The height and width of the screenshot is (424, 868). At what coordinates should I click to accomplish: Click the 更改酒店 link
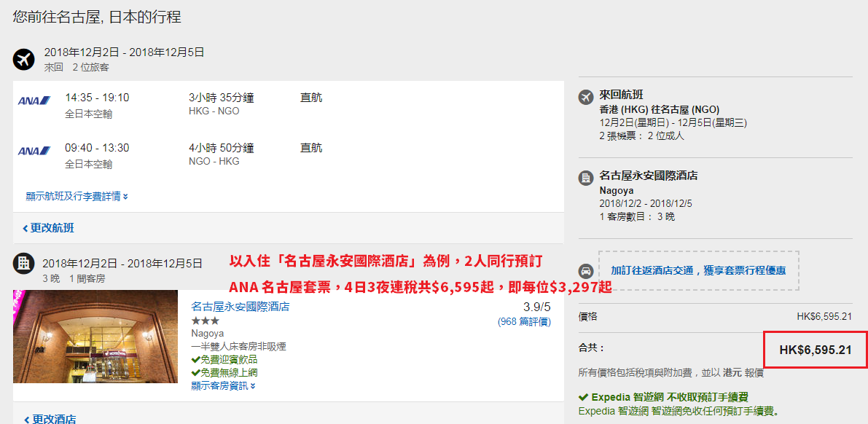[x=50, y=419]
